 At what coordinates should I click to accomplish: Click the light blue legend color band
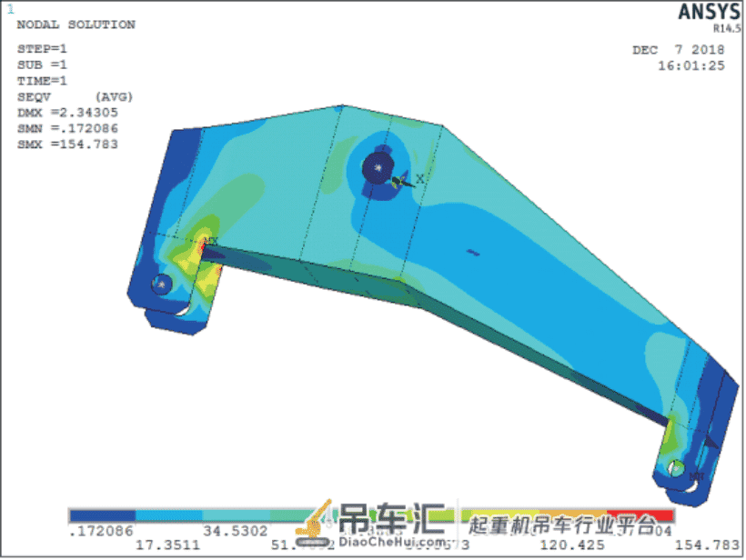[169, 515]
